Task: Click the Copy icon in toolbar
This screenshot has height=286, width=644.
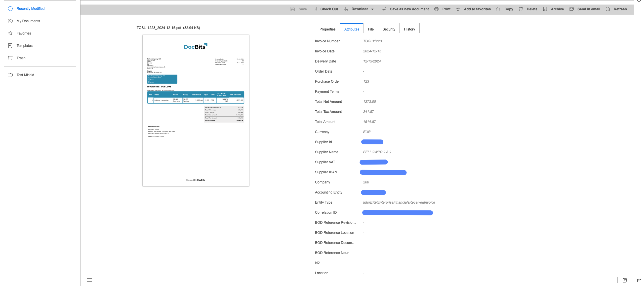Action: tap(498, 9)
